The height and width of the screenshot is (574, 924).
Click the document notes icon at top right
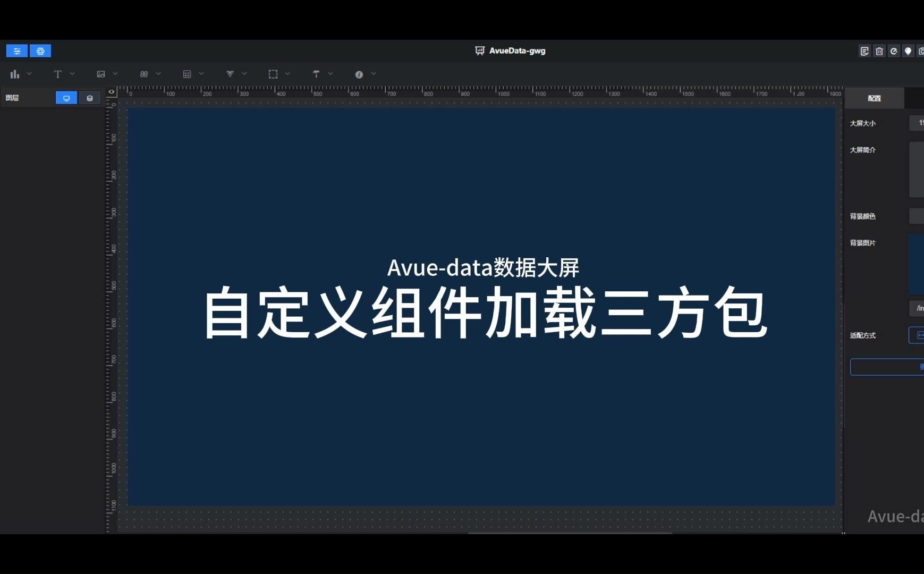click(x=865, y=51)
